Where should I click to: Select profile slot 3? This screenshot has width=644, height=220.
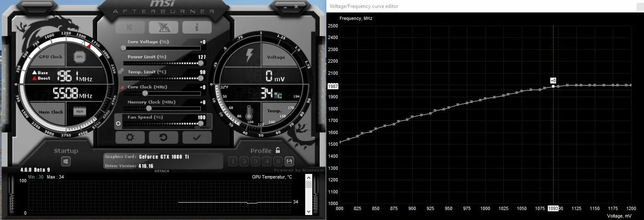pos(256,161)
